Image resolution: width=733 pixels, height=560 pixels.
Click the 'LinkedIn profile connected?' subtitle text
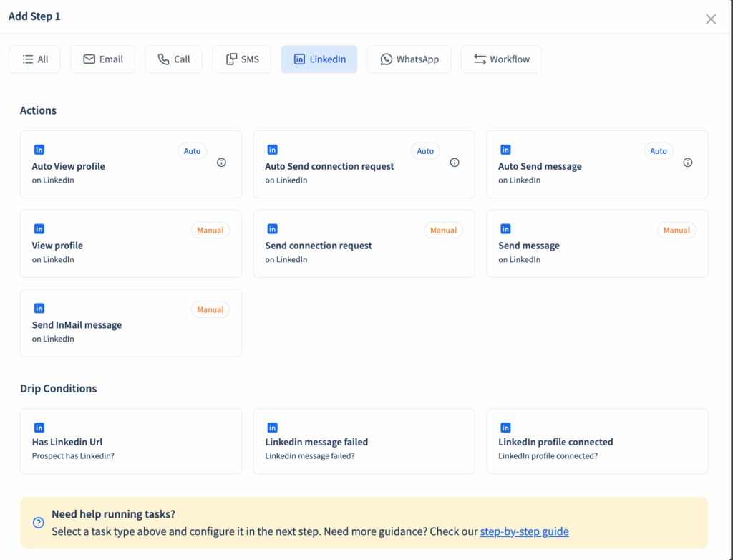pos(548,455)
